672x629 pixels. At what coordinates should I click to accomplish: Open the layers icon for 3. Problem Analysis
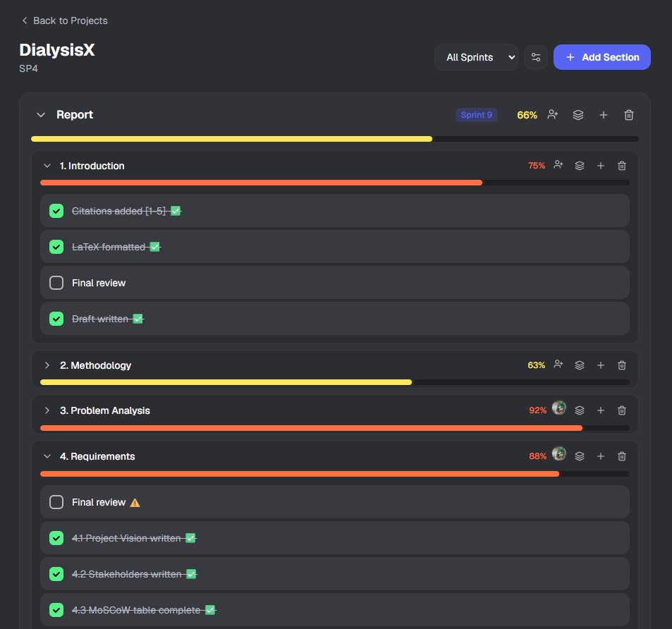click(x=580, y=410)
